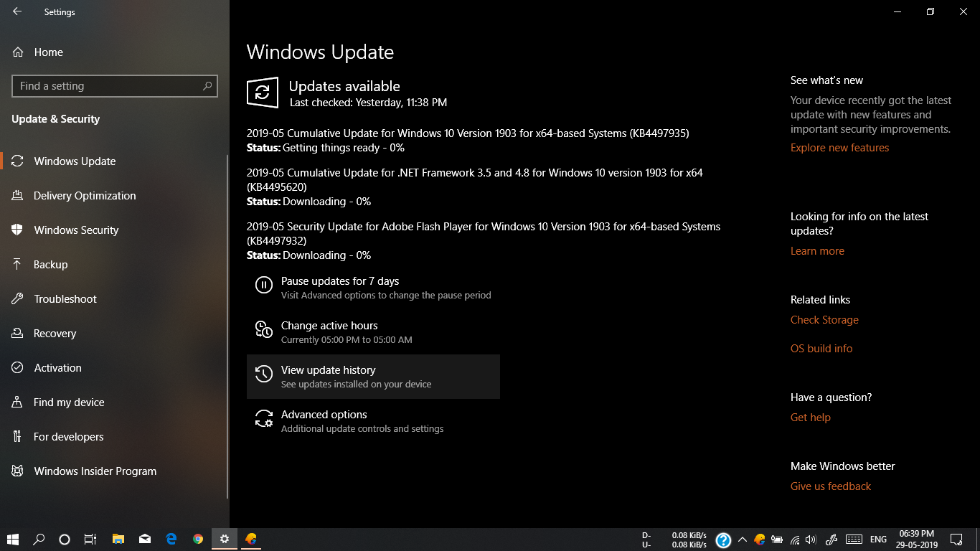
Task: Open Advanced options for updates
Action: pos(324,414)
